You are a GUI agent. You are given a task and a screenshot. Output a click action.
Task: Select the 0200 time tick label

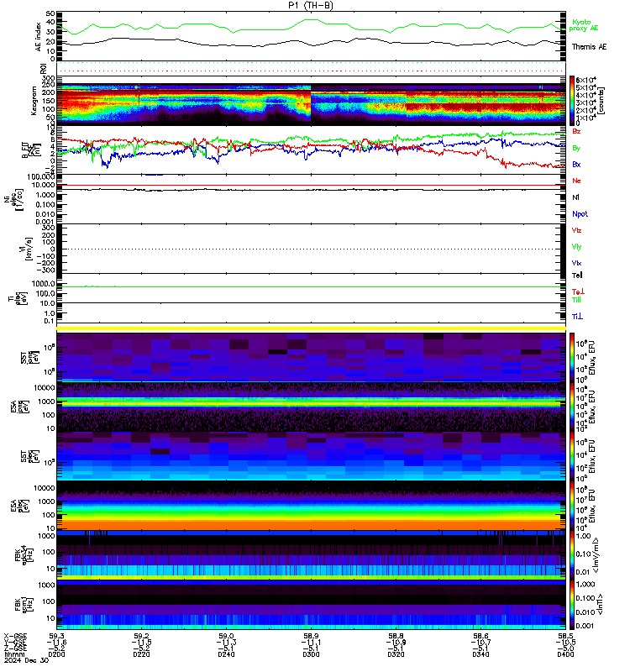[x=56, y=654]
